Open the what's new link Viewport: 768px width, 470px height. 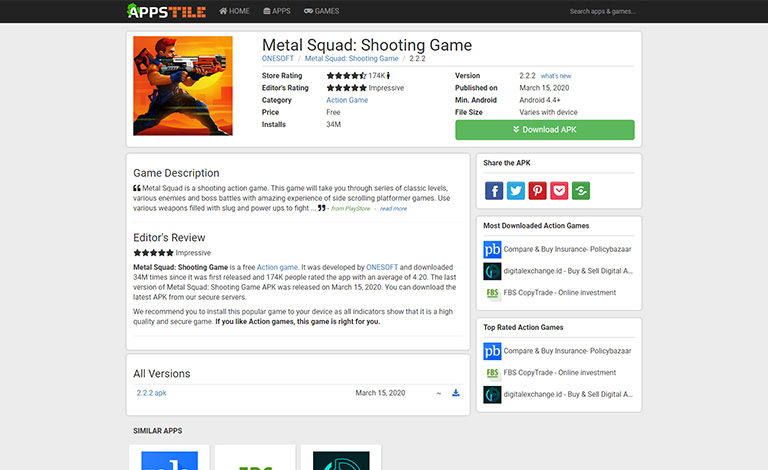pyautogui.click(x=556, y=76)
